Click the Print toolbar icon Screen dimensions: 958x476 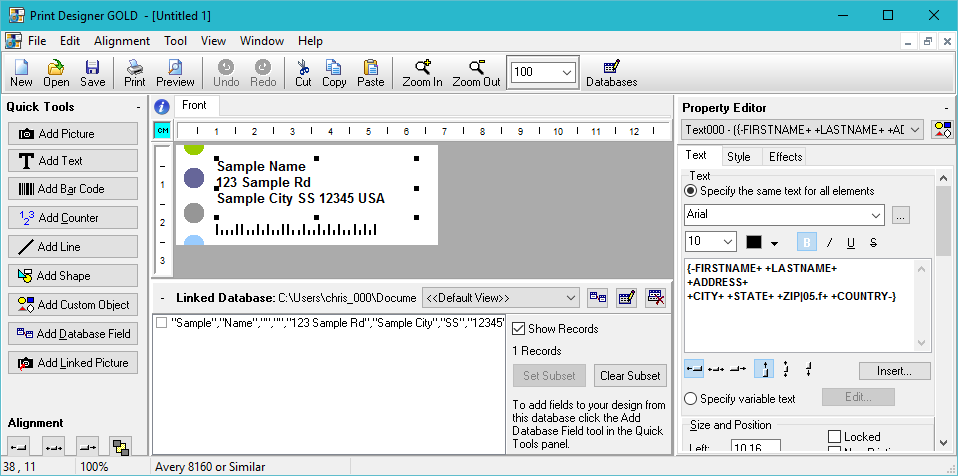134,73
